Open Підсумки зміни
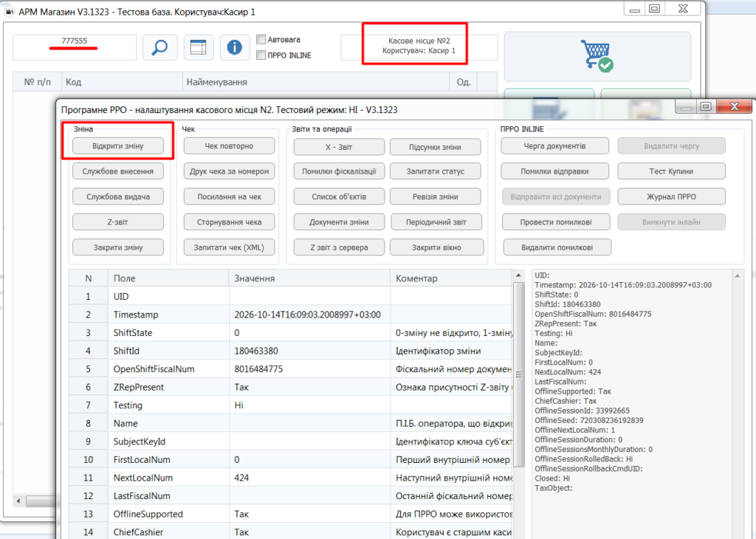756x539 pixels. (x=436, y=147)
